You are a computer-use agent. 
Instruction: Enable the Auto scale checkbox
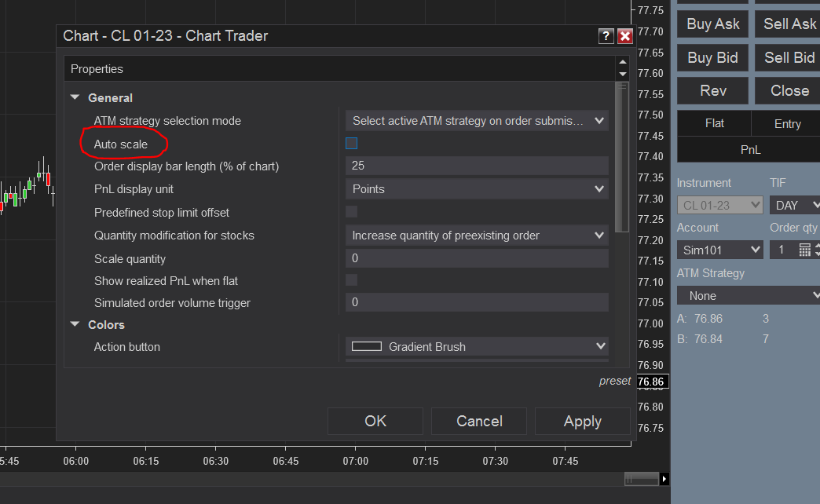tap(351, 143)
